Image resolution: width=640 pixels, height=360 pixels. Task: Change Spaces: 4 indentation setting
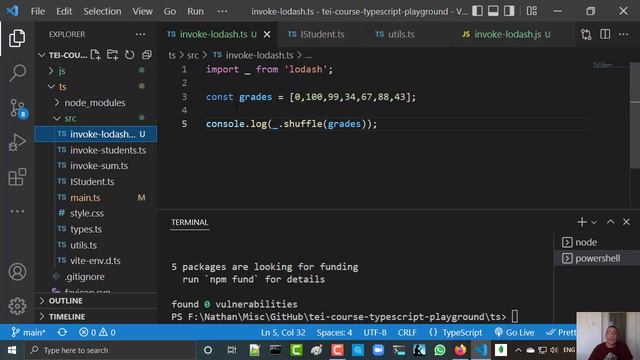click(334, 332)
